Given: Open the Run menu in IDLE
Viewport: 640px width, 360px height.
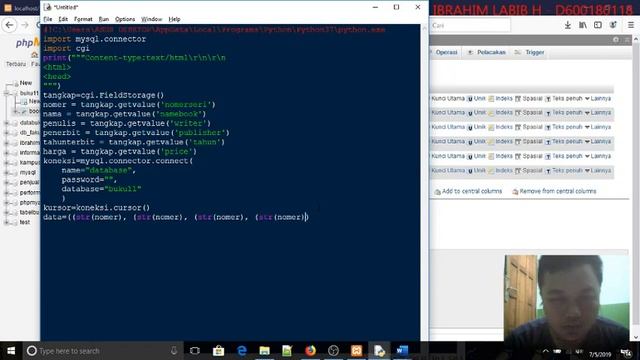Looking at the screenshot, I should pos(104,19).
